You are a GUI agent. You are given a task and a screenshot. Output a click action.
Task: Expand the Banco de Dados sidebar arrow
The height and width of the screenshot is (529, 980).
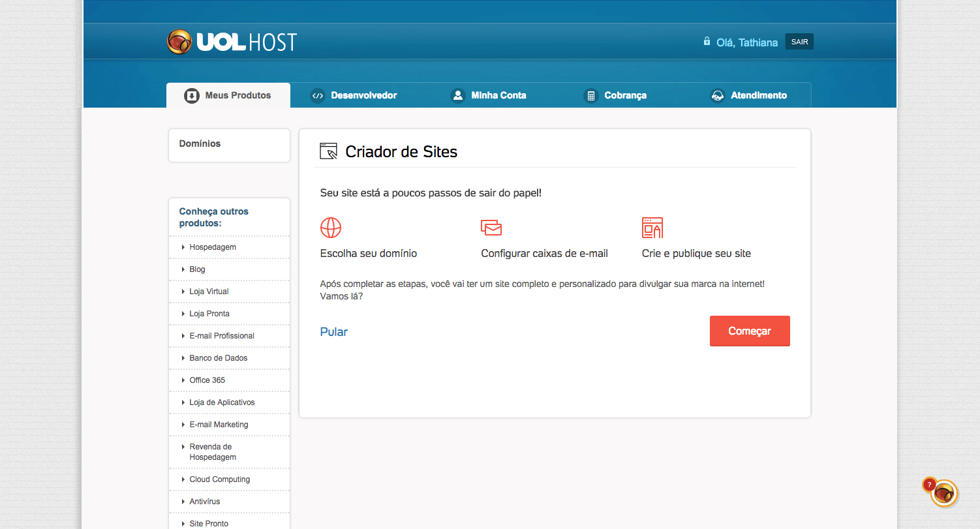coord(183,358)
